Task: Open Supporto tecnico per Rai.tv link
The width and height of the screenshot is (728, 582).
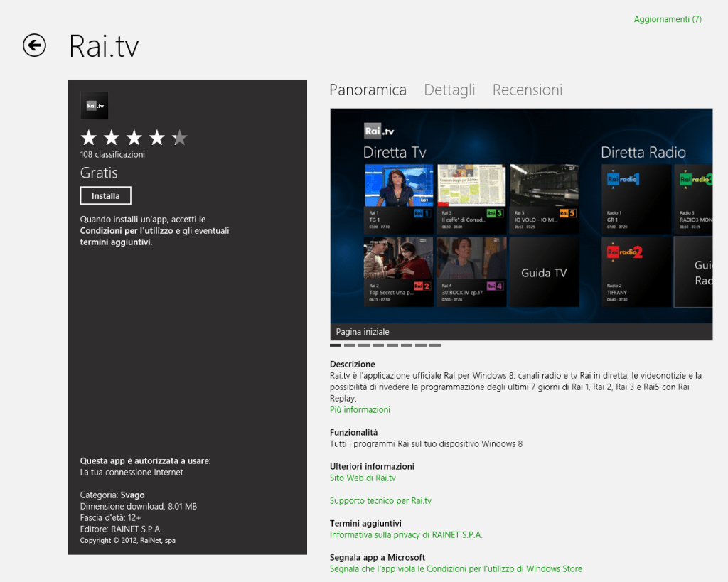Action: [381, 501]
